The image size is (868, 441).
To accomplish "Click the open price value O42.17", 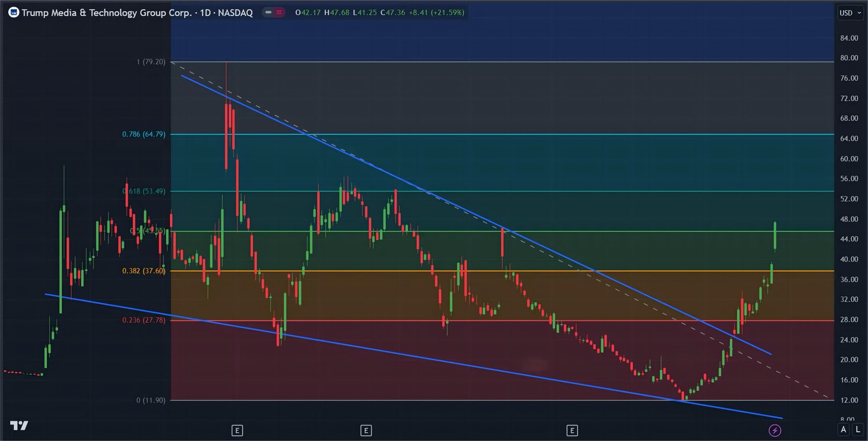I will tap(308, 13).
